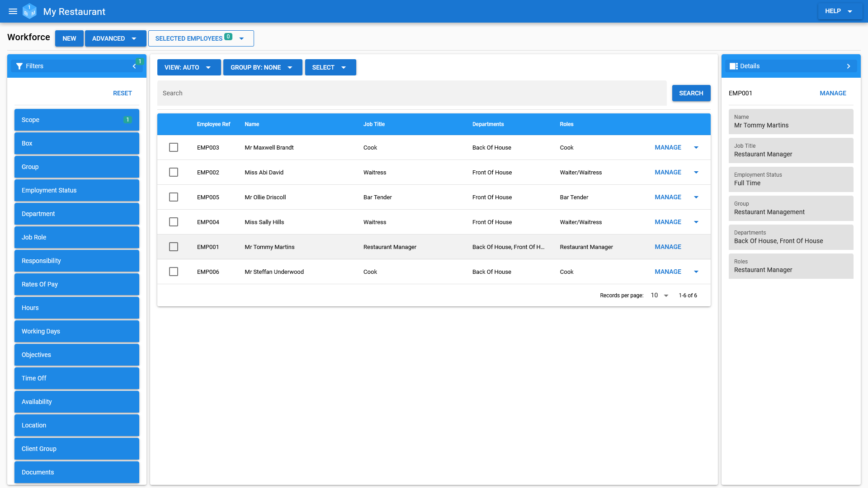Expand EMP003 Maxwell Brandt manage dropdown
Image resolution: width=868 pixels, height=488 pixels.
[x=696, y=147]
